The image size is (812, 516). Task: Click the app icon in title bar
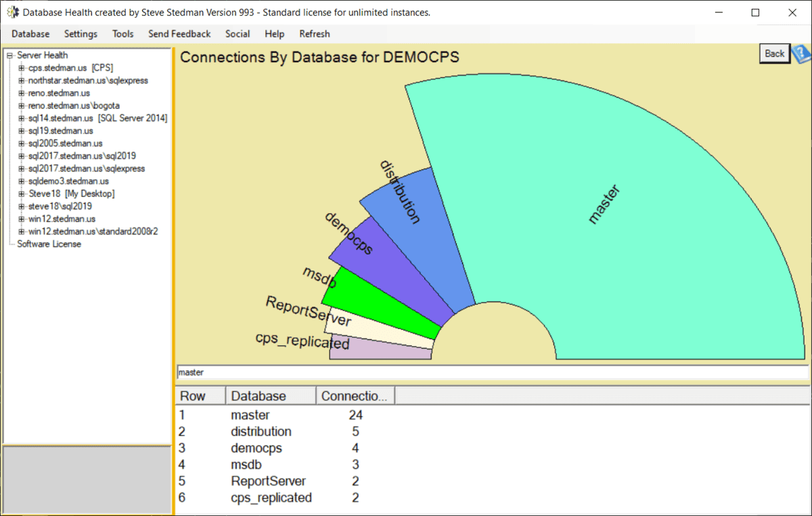click(x=12, y=12)
